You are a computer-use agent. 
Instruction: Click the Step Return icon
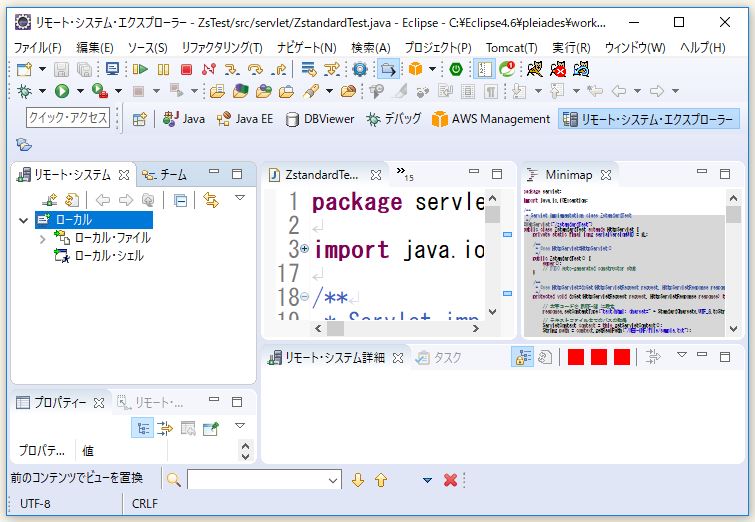pyautogui.click(x=279, y=69)
